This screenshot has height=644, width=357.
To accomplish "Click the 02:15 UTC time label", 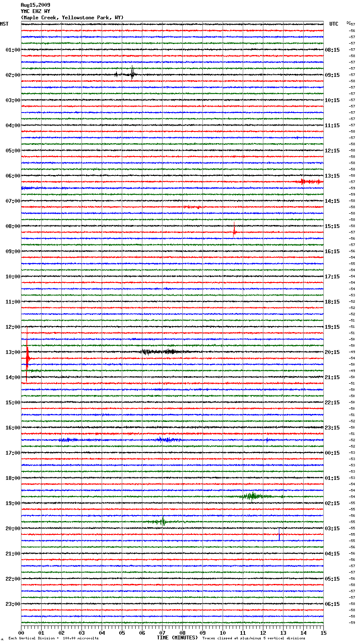I will (332, 503).
